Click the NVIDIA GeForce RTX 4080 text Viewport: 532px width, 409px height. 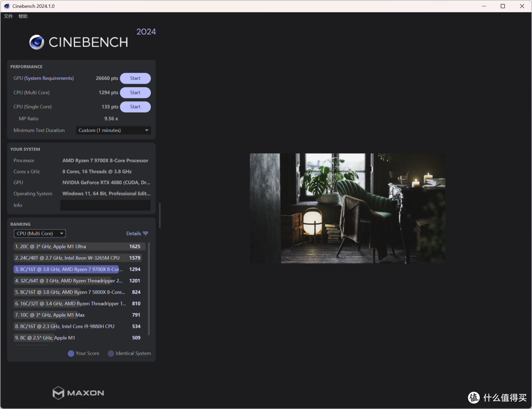[x=106, y=183]
